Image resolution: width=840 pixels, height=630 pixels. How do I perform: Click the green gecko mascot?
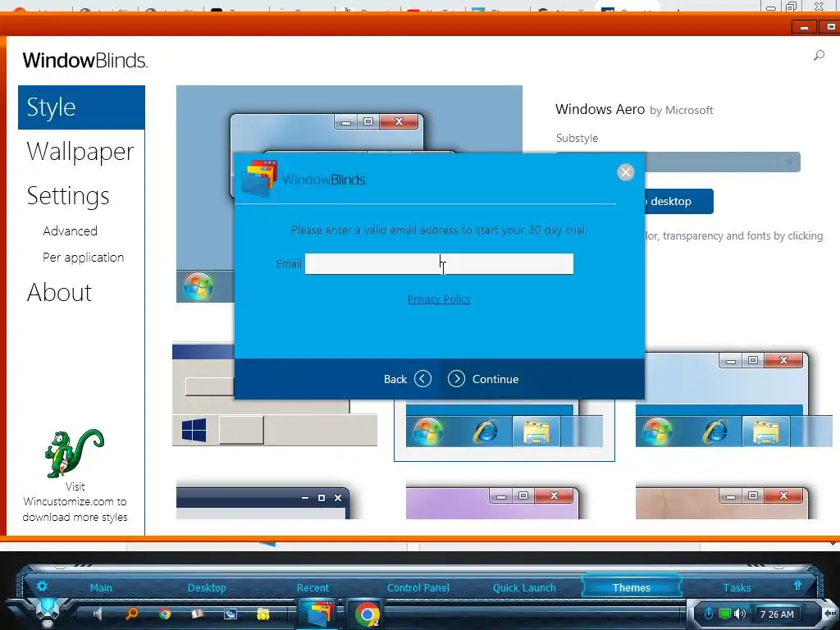75,453
